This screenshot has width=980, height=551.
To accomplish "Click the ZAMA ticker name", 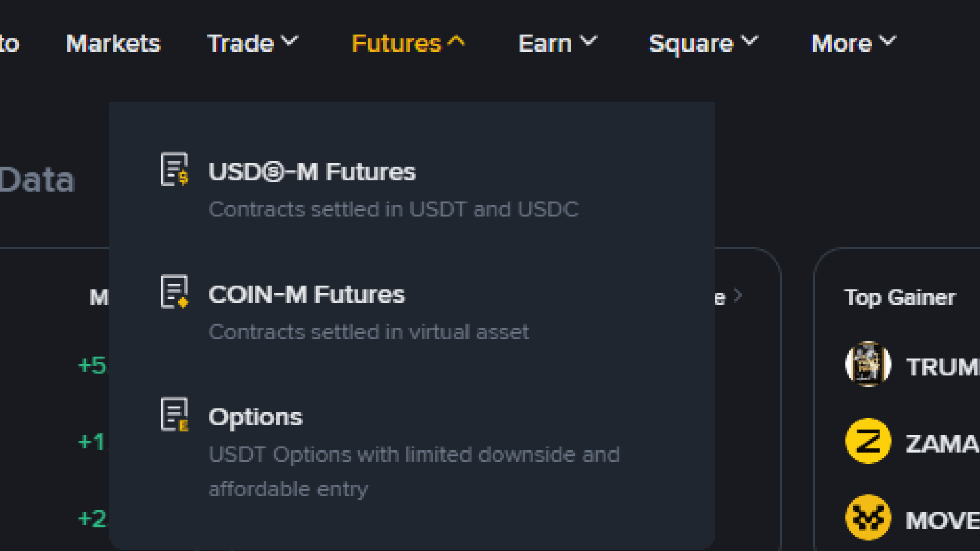I will [x=943, y=444].
